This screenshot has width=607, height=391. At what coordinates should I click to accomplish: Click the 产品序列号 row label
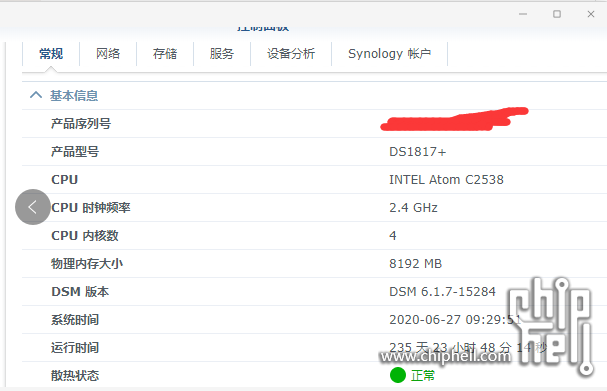pos(81,124)
